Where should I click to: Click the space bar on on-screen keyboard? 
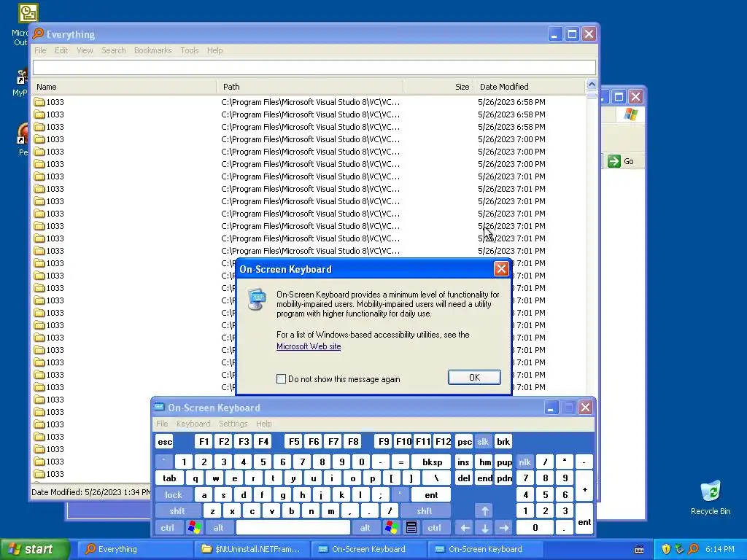(293, 528)
